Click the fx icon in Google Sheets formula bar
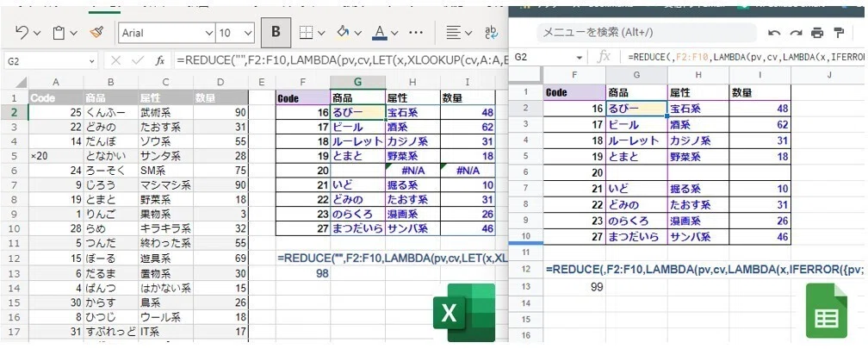The width and height of the screenshot is (868, 349). tap(605, 57)
